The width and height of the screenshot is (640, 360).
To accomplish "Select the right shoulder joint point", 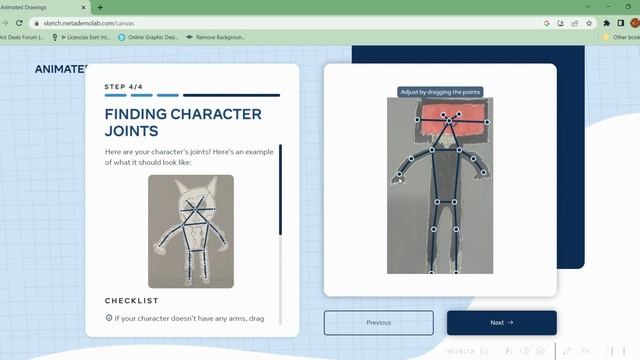I will (x=459, y=150).
